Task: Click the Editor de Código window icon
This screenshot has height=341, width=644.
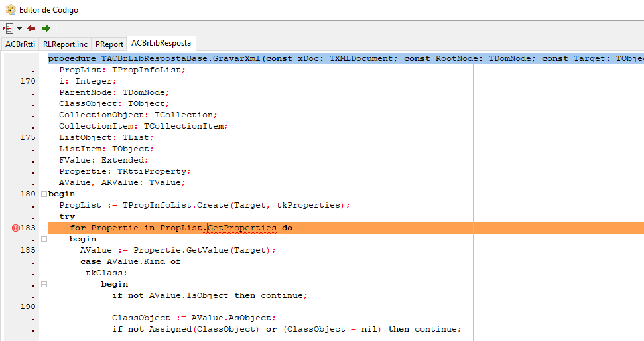Action: (10, 9)
